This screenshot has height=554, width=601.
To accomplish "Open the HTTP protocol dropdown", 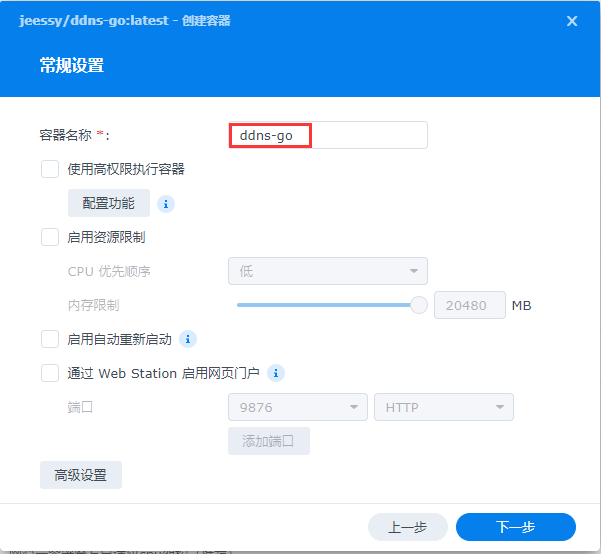I will coord(444,407).
